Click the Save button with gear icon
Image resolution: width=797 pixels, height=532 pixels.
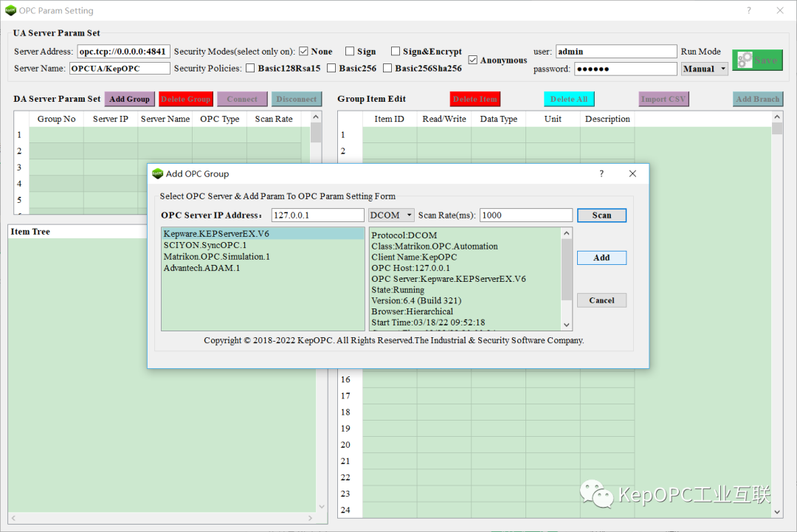(x=757, y=60)
